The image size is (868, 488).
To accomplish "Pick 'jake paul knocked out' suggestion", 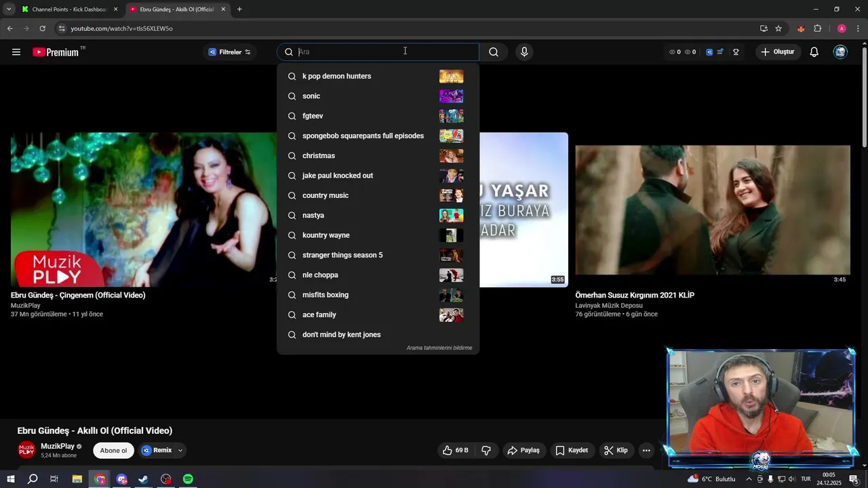I will (378, 176).
